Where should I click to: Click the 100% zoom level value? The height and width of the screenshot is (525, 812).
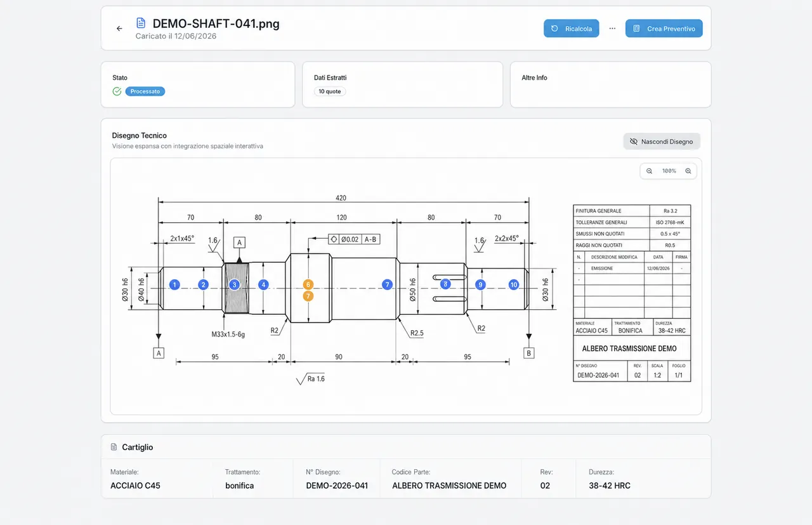[669, 171]
